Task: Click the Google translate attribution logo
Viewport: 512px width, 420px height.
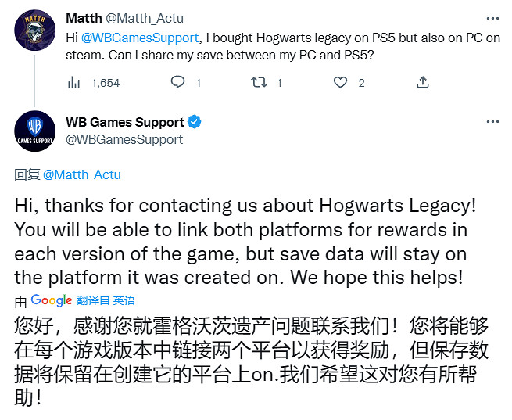Action: point(52,300)
